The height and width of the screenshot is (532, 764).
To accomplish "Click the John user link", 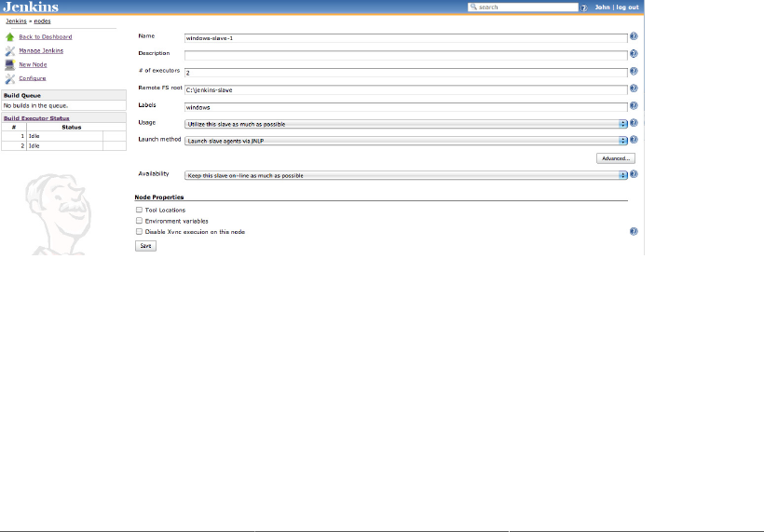I will point(602,7).
